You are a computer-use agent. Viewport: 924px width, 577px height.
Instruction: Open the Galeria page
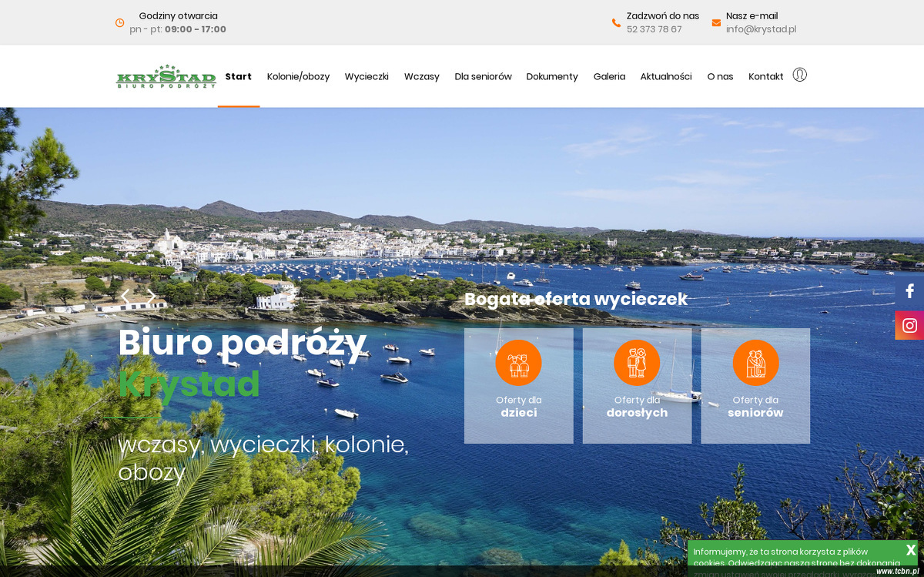609,76
